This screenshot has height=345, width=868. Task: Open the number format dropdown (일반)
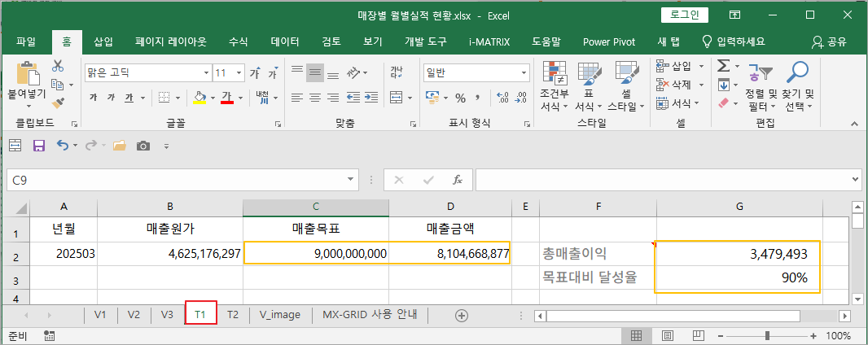(x=524, y=72)
